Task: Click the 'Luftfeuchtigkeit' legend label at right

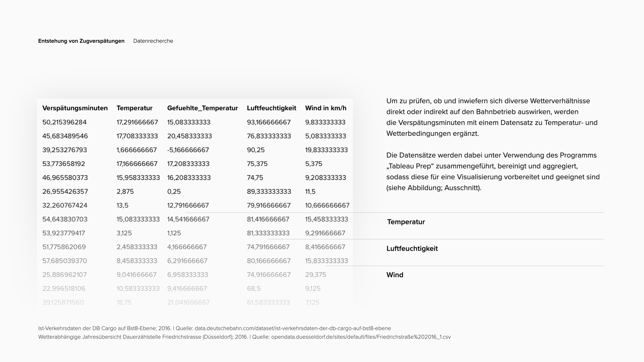Action: (x=412, y=248)
